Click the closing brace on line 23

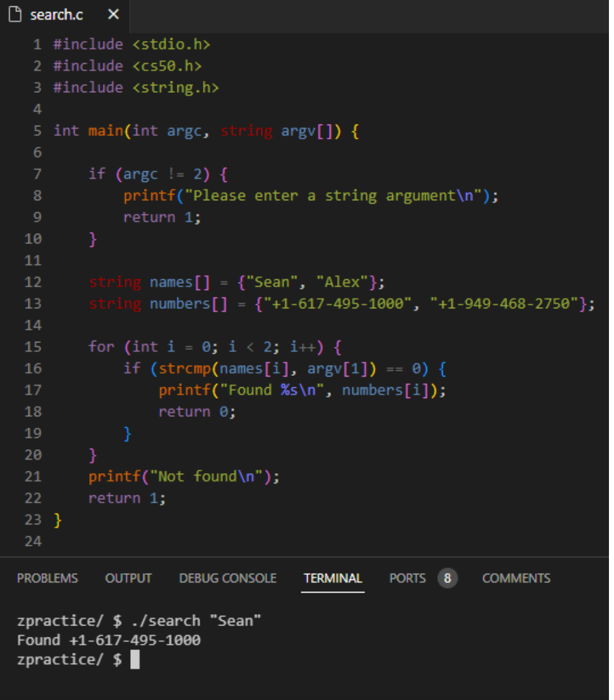coord(57,520)
